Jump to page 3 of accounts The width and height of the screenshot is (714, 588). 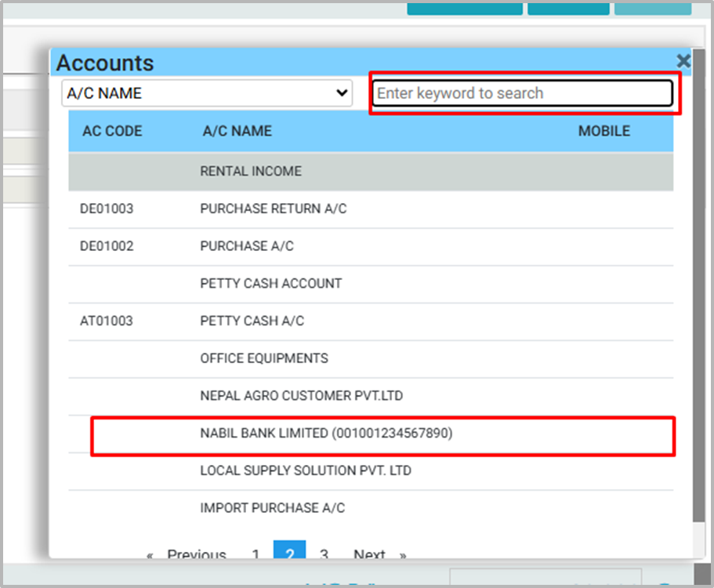coord(324,554)
